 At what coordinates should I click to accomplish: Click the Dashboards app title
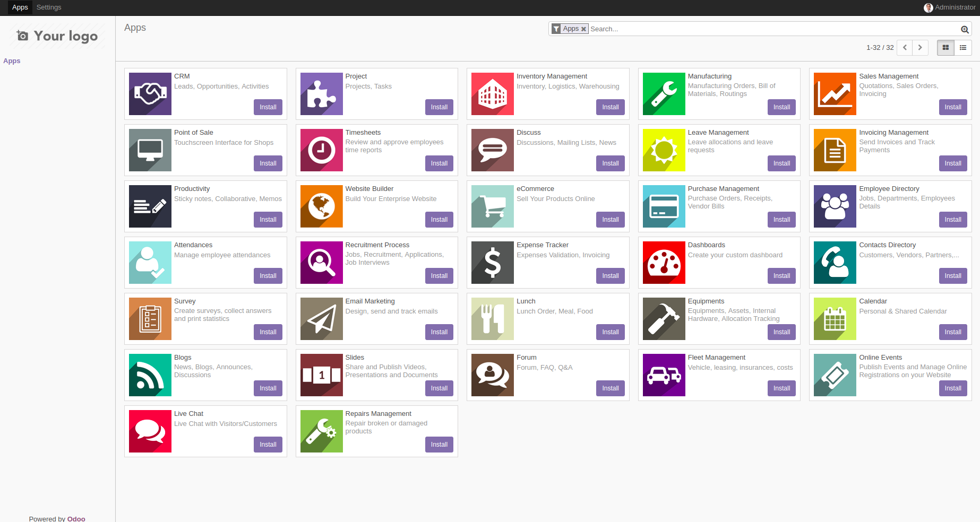pos(706,245)
